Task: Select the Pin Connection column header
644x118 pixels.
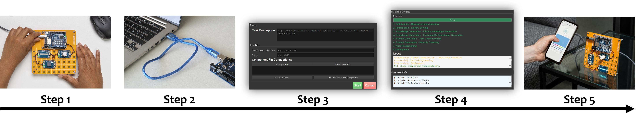Action: pyautogui.click(x=343, y=64)
